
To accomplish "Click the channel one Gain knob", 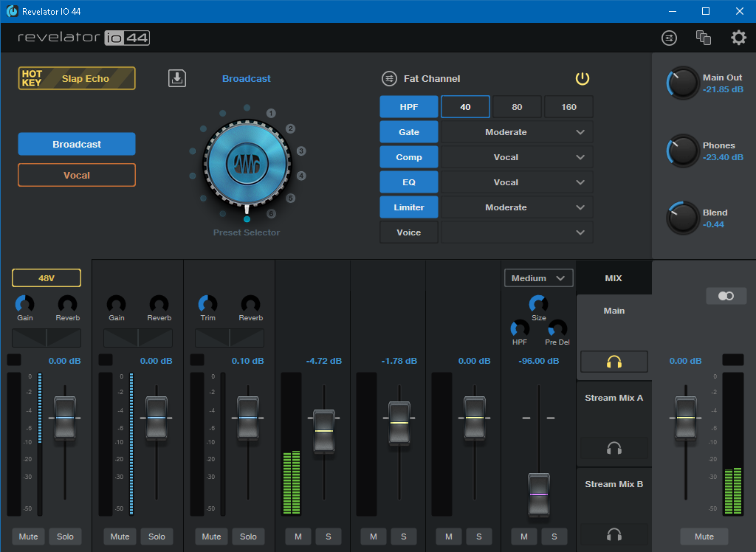I will 24,304.
